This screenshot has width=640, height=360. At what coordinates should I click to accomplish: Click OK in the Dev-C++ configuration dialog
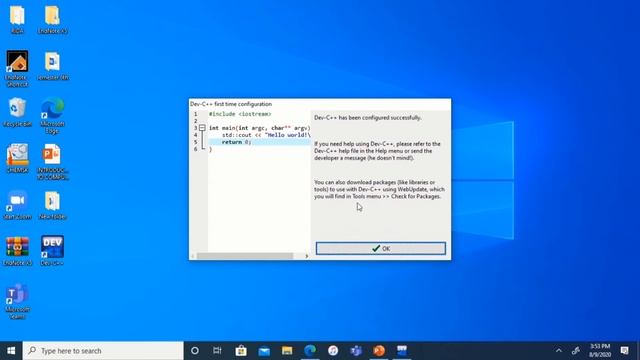pyautogui.click(x=380, y=248)
